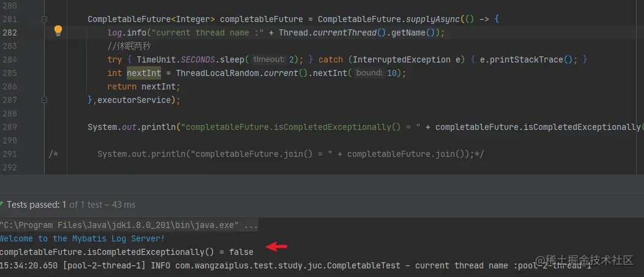Click 'Welcome to the Mybatis Log Server!' console line

pos(82,239)
